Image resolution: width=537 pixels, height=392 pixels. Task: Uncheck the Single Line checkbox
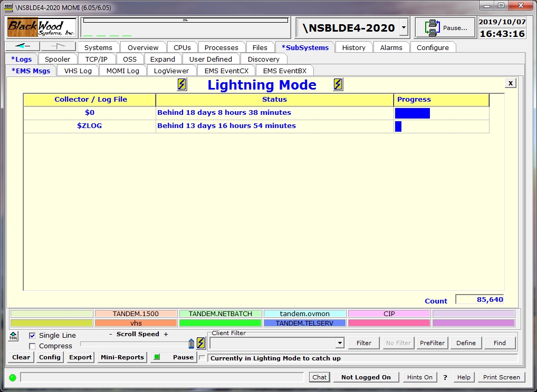pyautogui.click(x=32, y=336)
